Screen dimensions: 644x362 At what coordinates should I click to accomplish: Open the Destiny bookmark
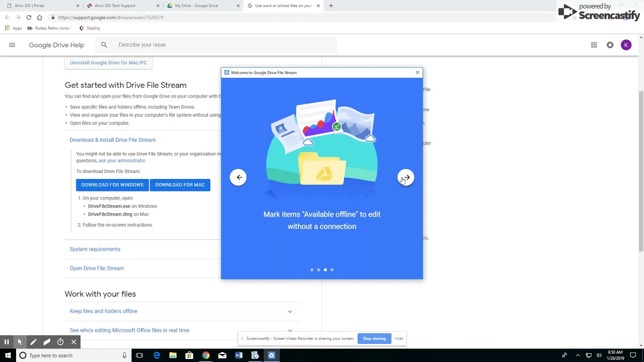click(x=90, y=28)
